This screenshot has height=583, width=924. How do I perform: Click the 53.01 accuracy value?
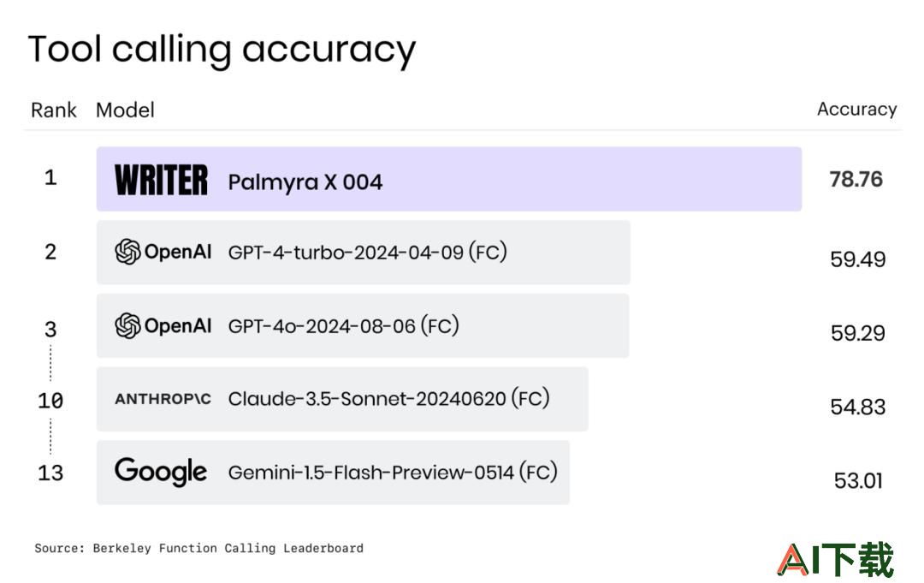click(859, 480)
